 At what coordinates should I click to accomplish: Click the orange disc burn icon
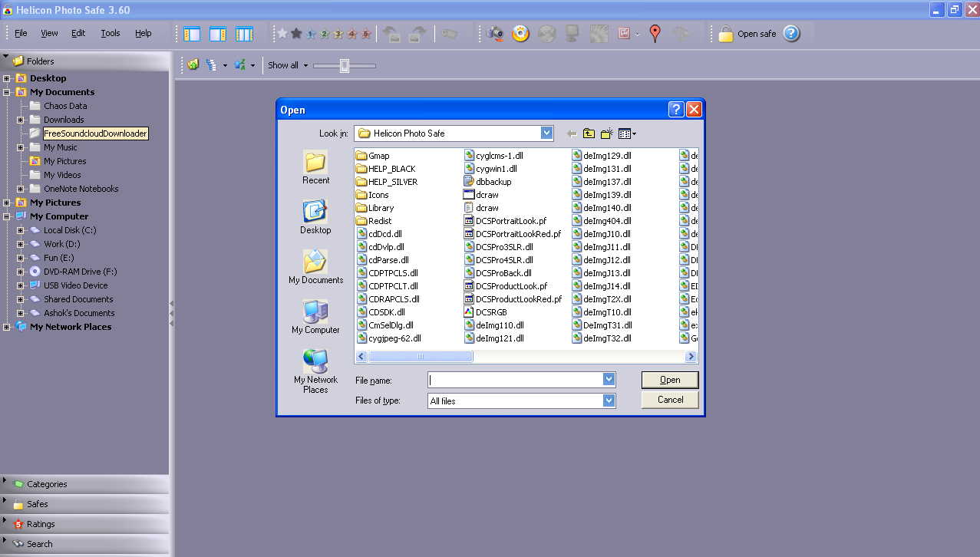(521, 34)
